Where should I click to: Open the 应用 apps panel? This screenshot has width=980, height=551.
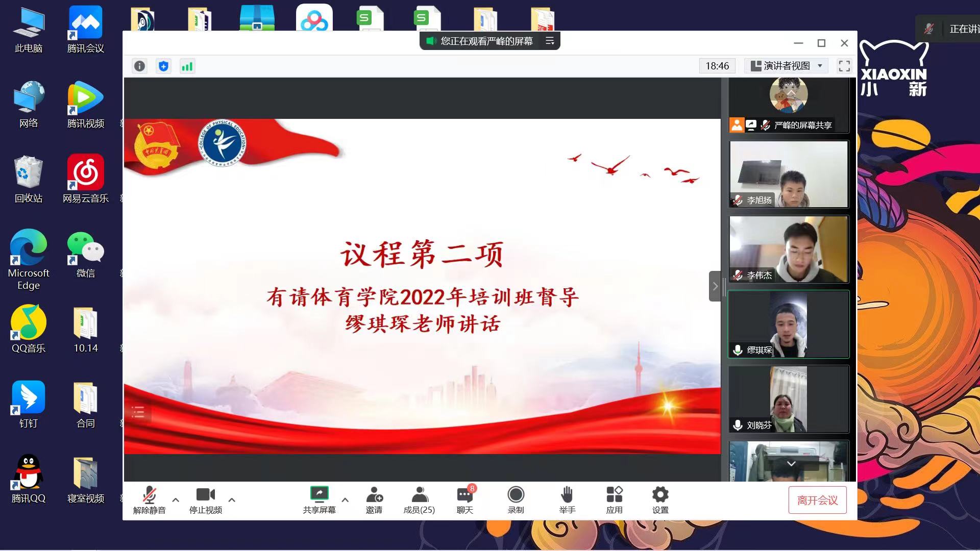click(614, 500)
